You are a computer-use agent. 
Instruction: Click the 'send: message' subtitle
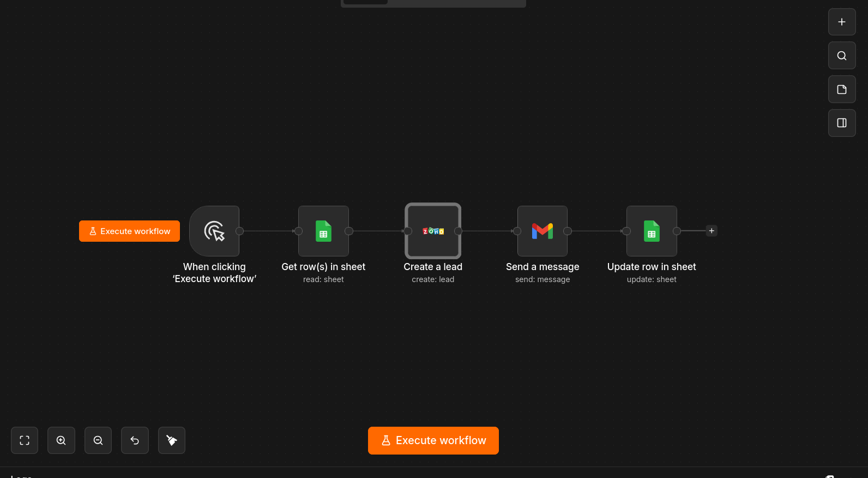tap(542, 279)
